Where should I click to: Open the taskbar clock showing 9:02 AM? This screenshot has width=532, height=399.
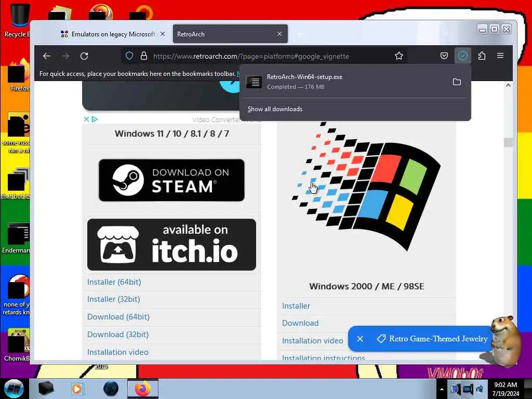click(506, 389)
